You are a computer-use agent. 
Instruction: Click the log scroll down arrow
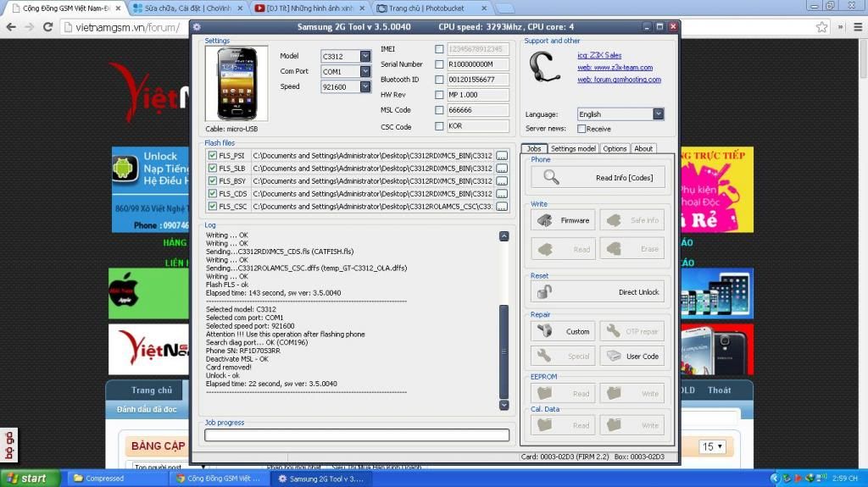504,405
